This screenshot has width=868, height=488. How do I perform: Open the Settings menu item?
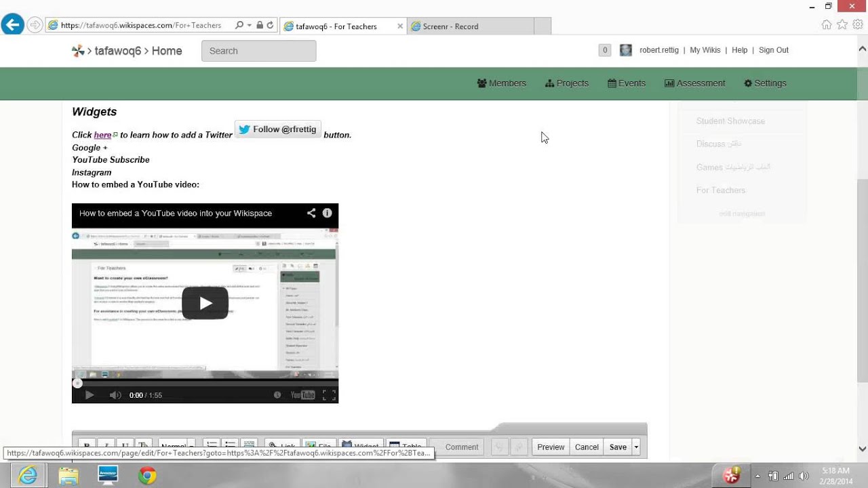click(765, 83)
